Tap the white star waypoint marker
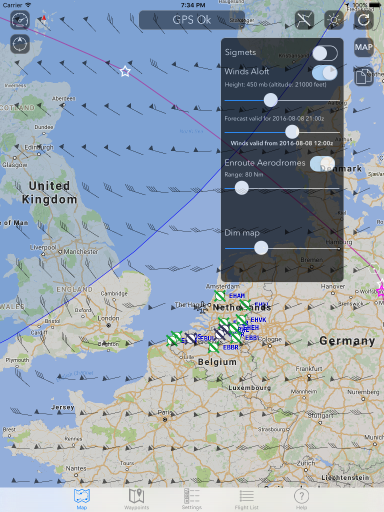This screenshot has width=384, height=512. click(x=125, y=71)
